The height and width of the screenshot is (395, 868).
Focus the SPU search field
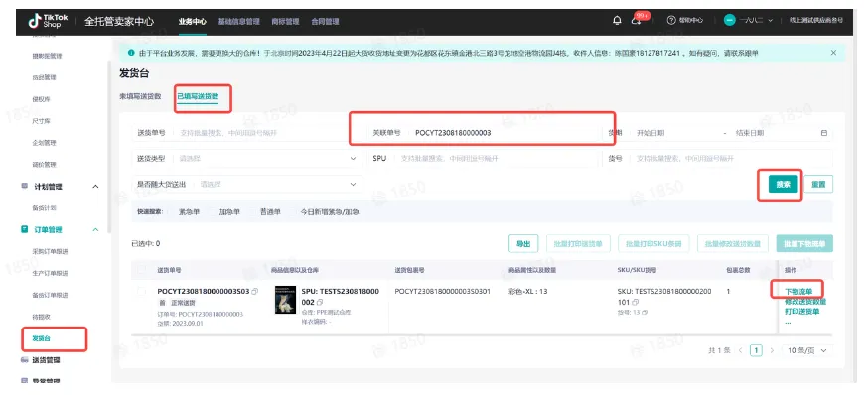point(484,158)
